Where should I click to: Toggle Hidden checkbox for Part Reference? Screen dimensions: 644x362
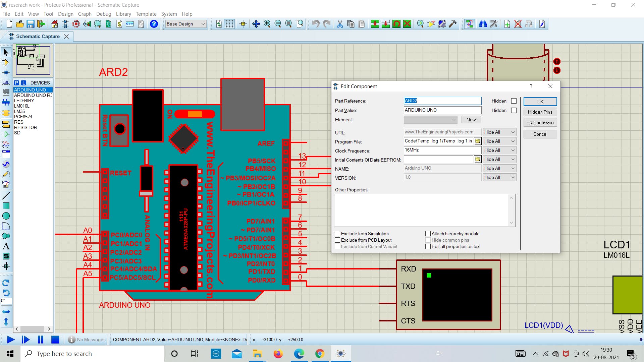[514, 101]
